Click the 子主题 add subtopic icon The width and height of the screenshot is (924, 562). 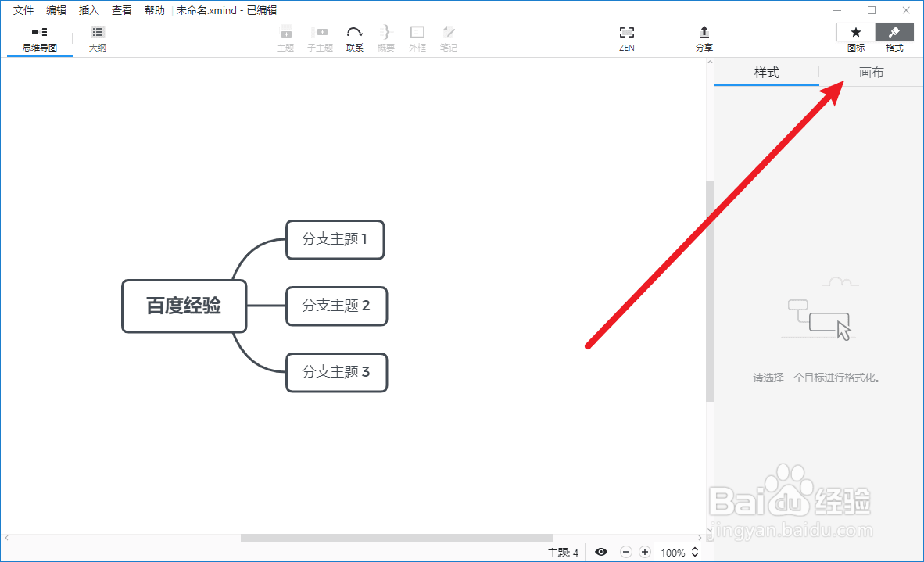pos(320,32)
